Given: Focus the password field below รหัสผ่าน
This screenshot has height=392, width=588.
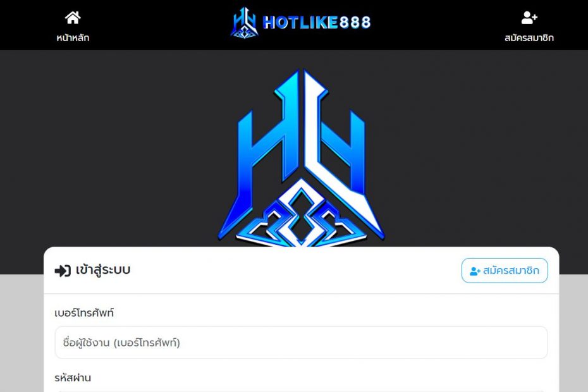Looking at the screenshot, I should point(301,391).
